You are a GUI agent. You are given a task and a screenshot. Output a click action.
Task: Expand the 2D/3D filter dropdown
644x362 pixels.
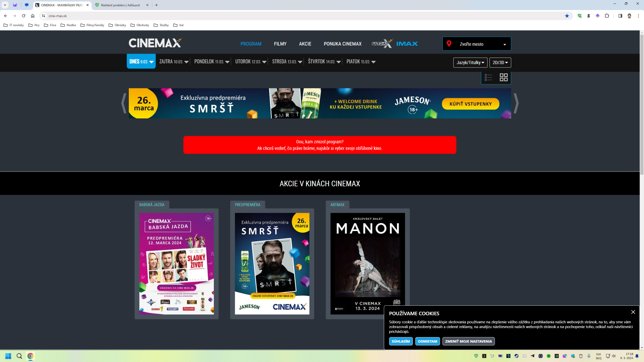500,62
